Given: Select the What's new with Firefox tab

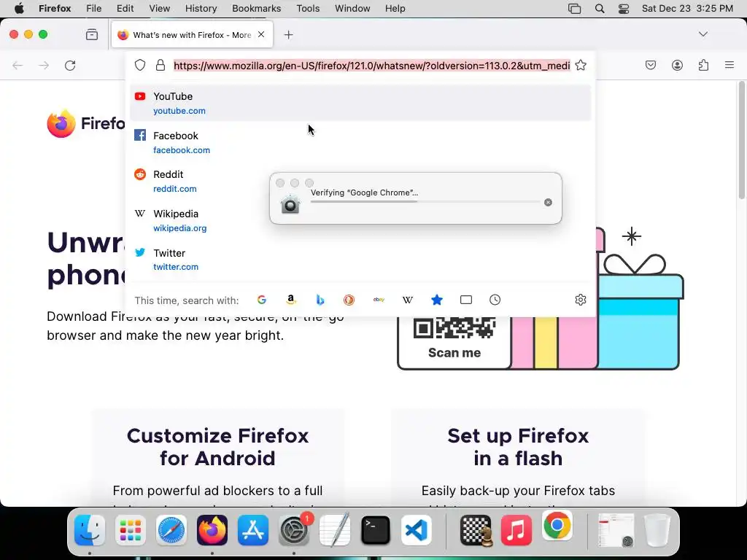Looking at the screenshot, I should click(192, 35).
